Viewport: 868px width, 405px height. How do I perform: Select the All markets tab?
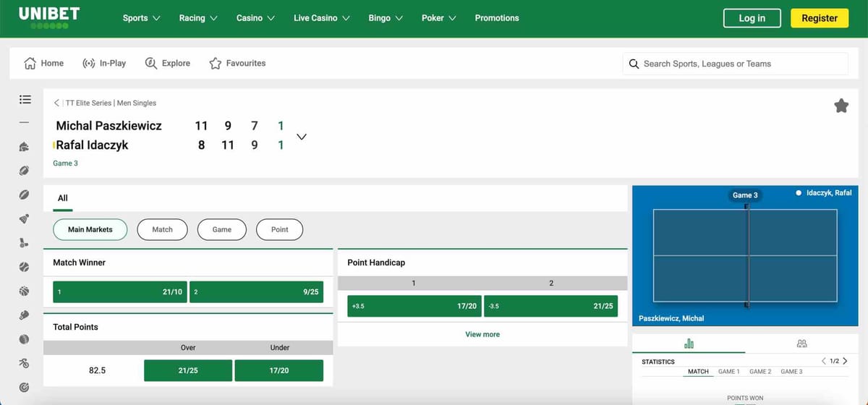pyautogui.click(x=63, y=198)
